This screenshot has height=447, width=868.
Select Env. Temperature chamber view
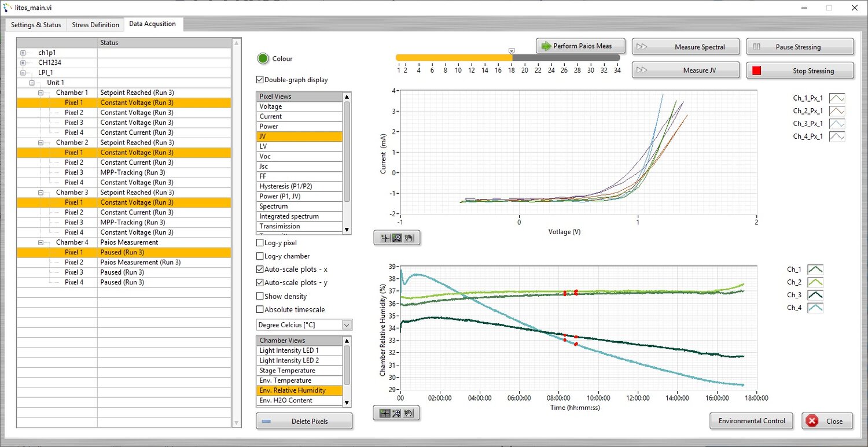tap(300, 380)
